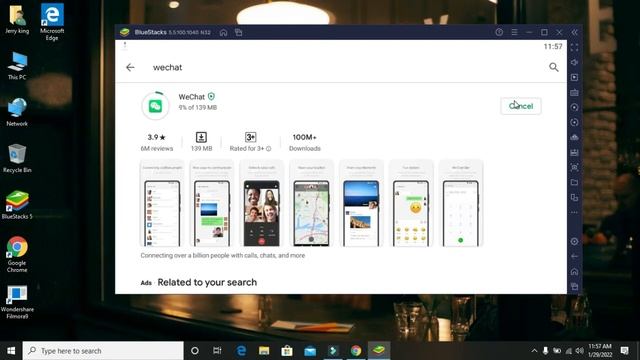This screenshot has height=360, width=640.
Task: Click the BlueStacks sidebar back arrow
Action: click(x=574, y=256)
